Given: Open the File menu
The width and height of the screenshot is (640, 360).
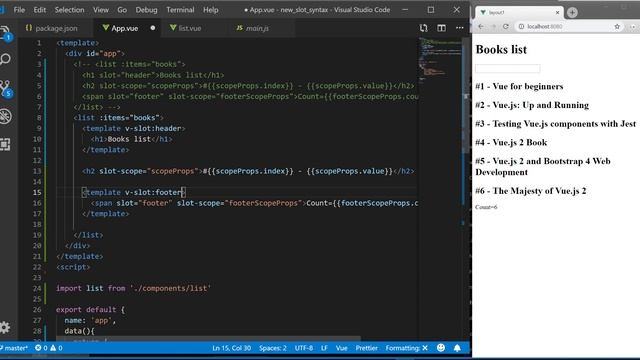Looking at the screenshot, I should pos(19,10).
